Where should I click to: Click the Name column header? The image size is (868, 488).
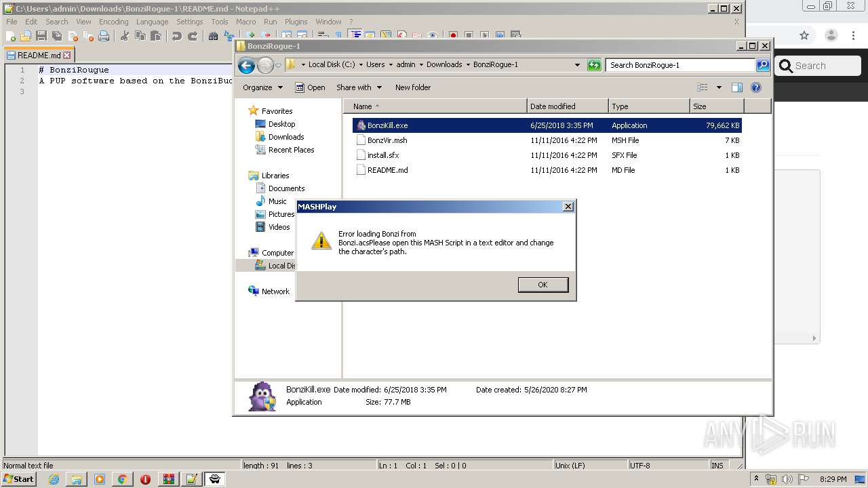(435, 106)
